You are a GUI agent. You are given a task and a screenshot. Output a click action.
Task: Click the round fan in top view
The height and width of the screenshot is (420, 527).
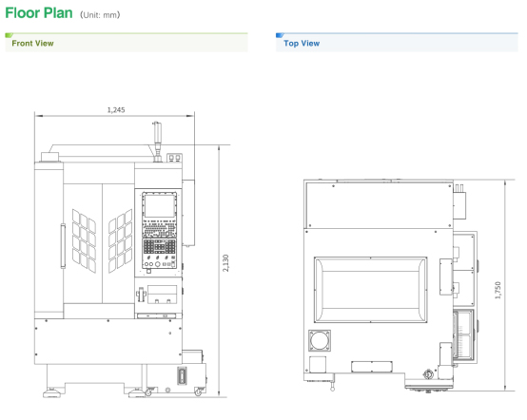pos(320,340)
